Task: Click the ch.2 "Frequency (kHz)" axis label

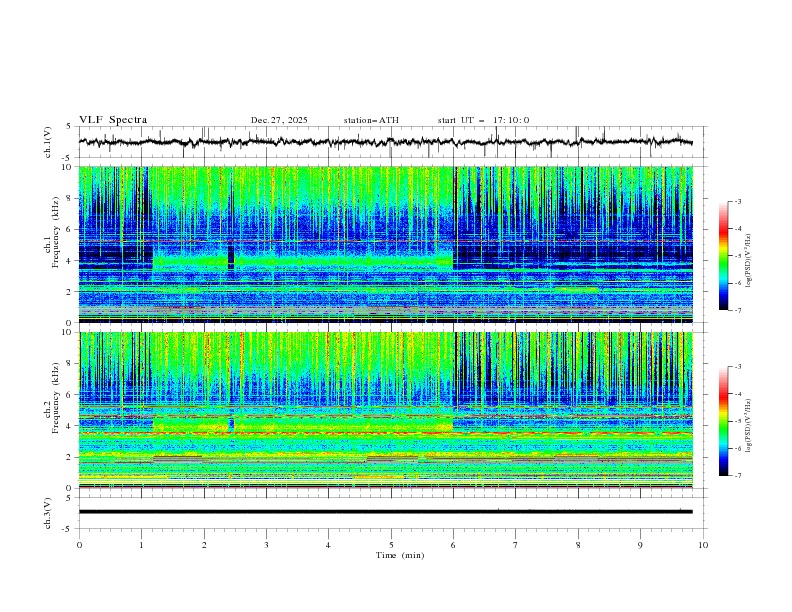Action: pos(56,398)
